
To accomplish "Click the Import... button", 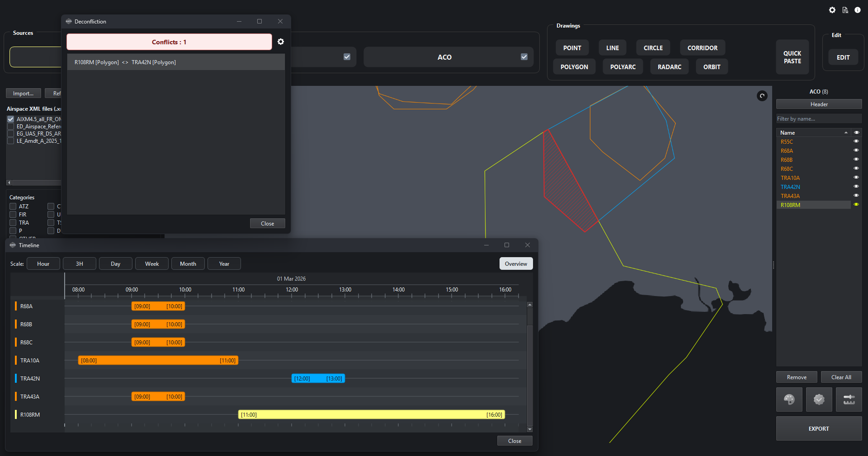I will [24, 94].
